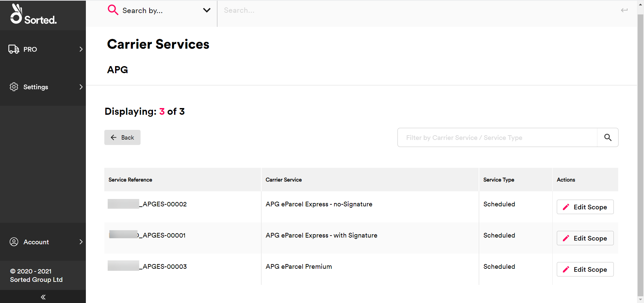This screenshot has height=303, width=644.
Task: Click the scrollbar down arrow
Action: click(641, 300)
